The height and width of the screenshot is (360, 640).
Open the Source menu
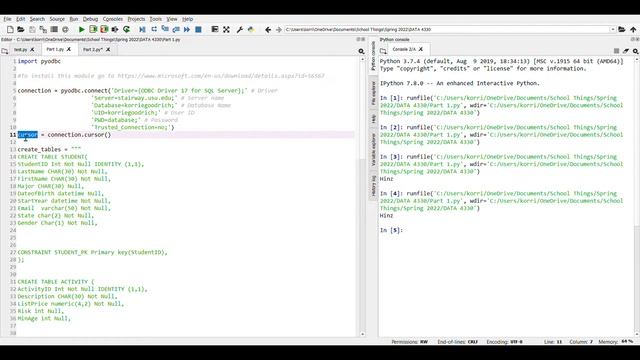pyautogui.click(x=57, y=19)
